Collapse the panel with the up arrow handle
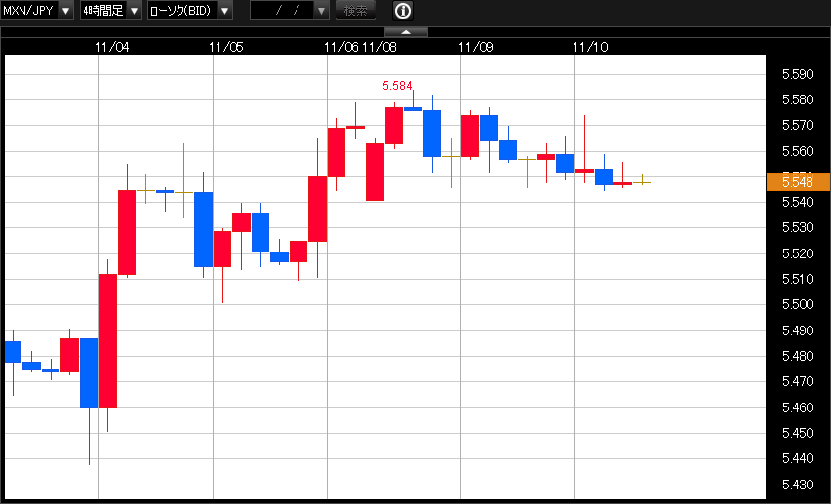Screen dimensions: 831x504 click(406, 32)
